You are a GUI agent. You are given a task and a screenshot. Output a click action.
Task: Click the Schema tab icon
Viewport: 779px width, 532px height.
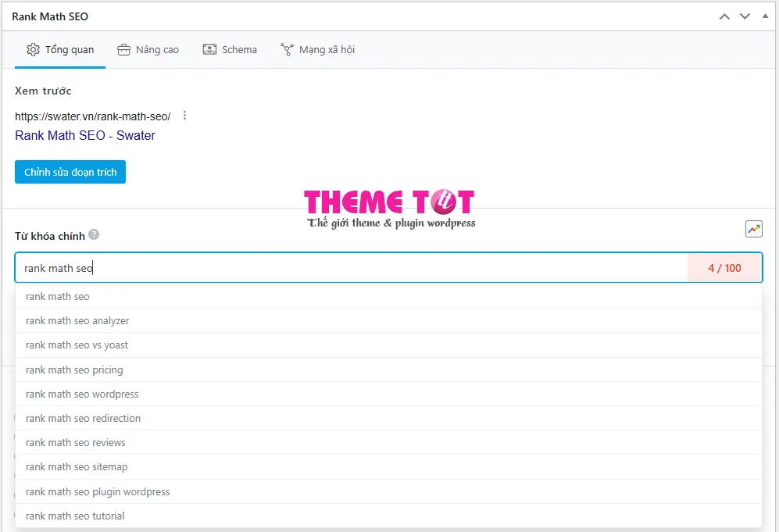[x=209, y=50]
